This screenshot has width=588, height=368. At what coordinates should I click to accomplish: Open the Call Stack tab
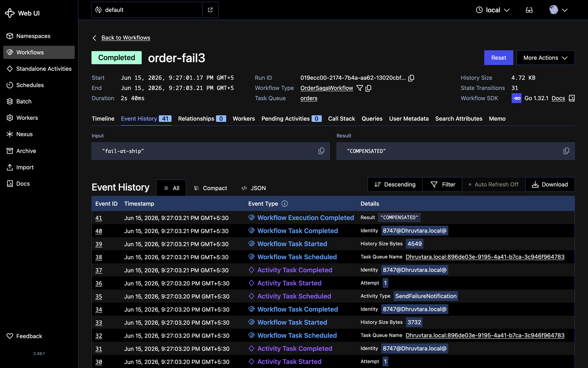[x=341, y=119]
